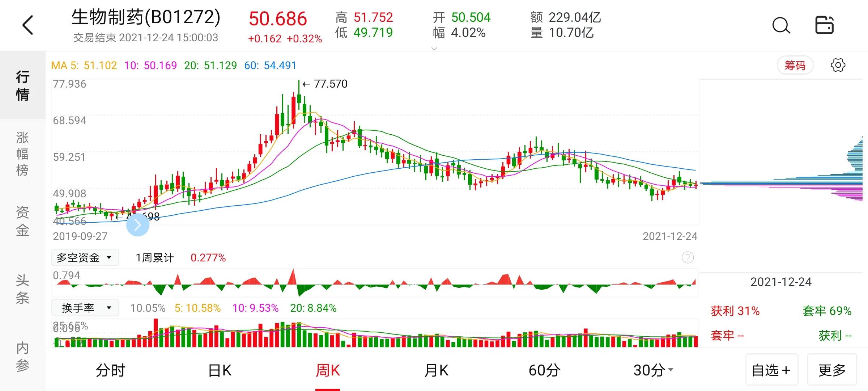Open 涨幅榜 in the left sidebar

coord(22,154)
